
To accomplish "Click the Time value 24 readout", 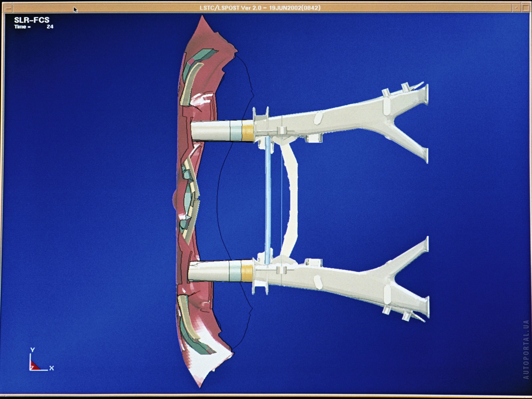I will [50, 27].
